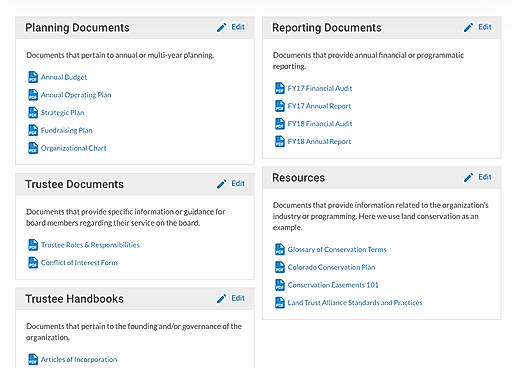Click PDF icon beside Articles of Incorporation

coord(33,359)
